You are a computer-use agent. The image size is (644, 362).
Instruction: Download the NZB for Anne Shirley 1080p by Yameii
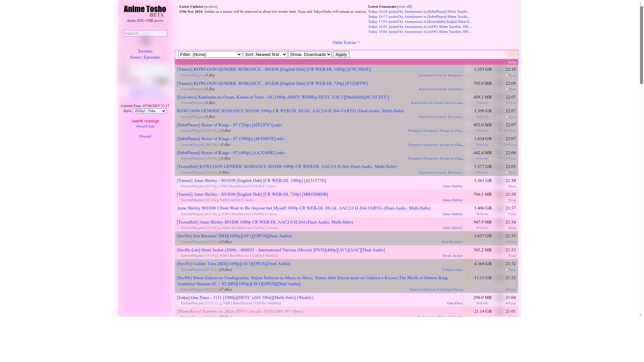[x=223, y=186]
